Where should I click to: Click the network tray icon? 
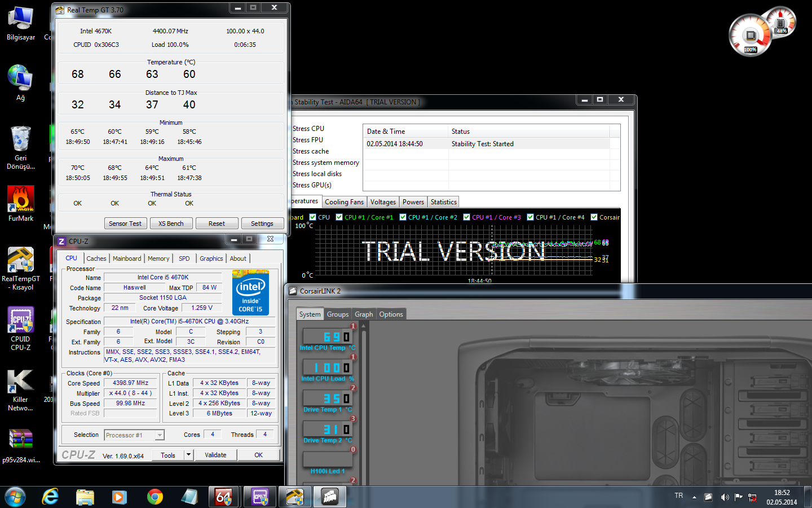(x=752, y=497)
